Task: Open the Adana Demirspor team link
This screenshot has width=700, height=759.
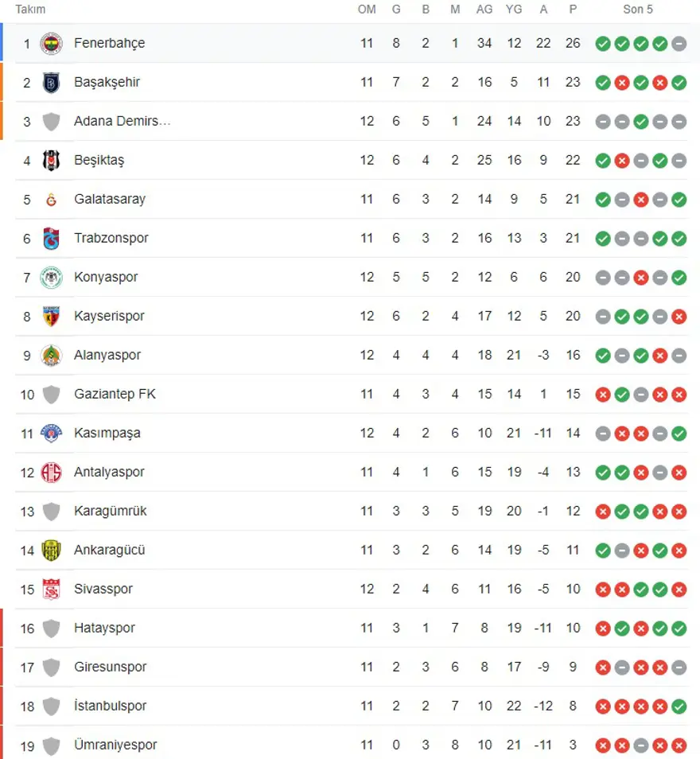Action: (122, 121)
